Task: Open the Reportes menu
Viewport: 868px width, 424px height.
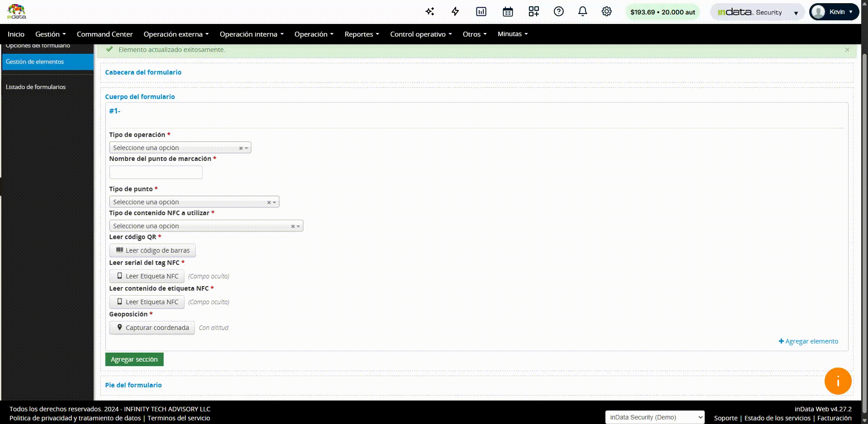Action: tap(362, 34)
